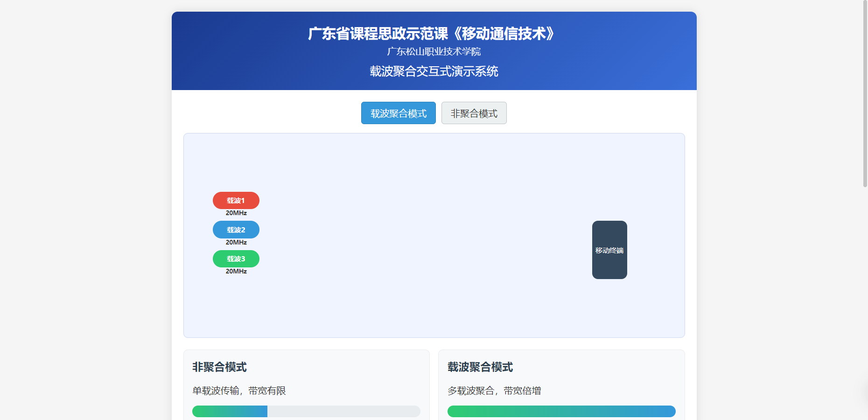Viewport: 868px width, 420px height.
Task: Click filled part of non-aggregation bandwidth bar
Action: click(230, 411)
